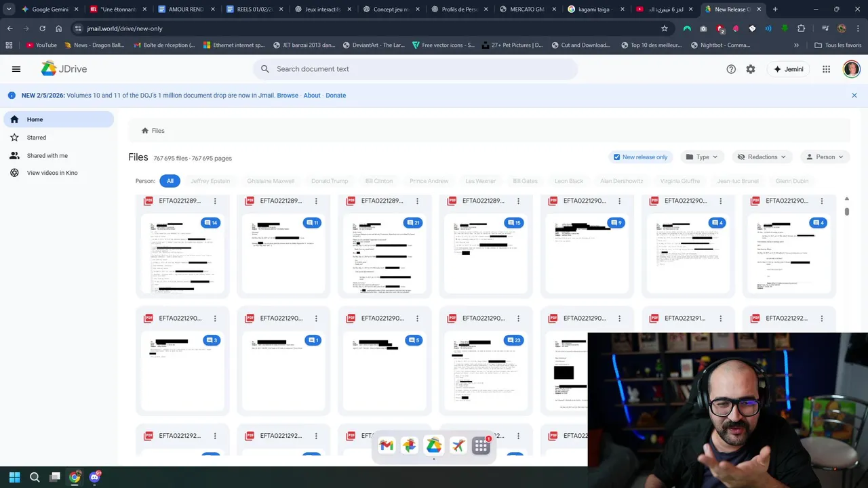Click the comment badge showing 15
The image size is (868, 488).
[x=515, y=223]
